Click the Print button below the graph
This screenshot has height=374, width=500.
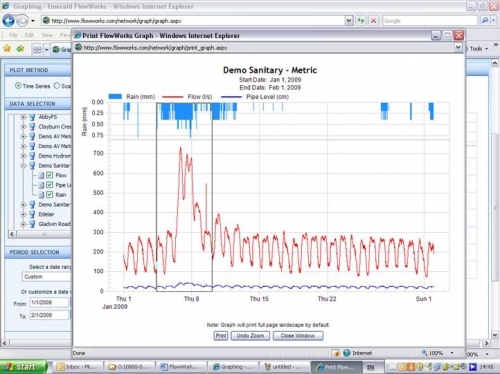(221, 336)
